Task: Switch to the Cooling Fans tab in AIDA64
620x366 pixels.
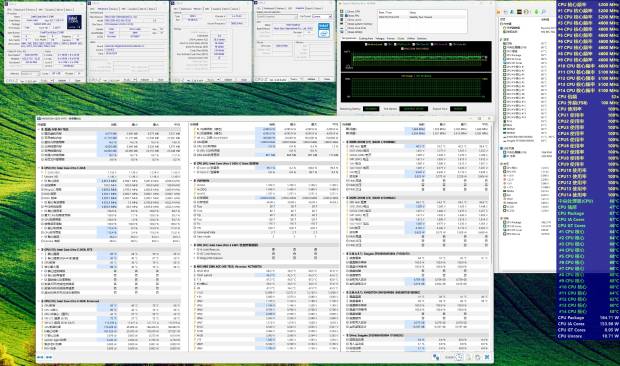Action: coord(366,38)
